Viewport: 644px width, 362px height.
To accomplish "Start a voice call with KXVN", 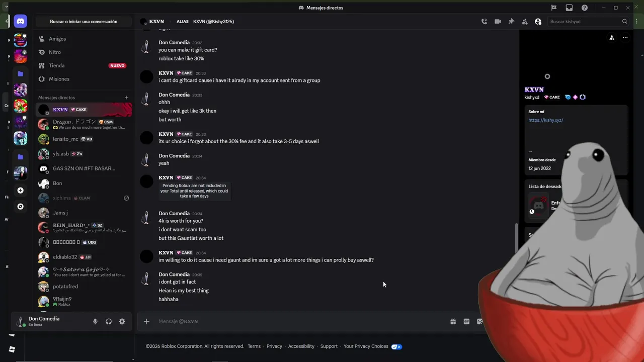I will pos(484,22).
